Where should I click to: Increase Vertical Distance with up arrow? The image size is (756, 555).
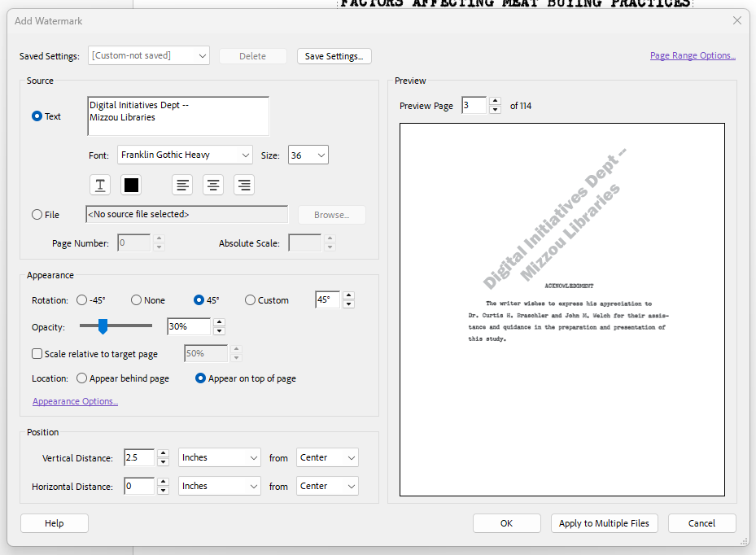163,453
